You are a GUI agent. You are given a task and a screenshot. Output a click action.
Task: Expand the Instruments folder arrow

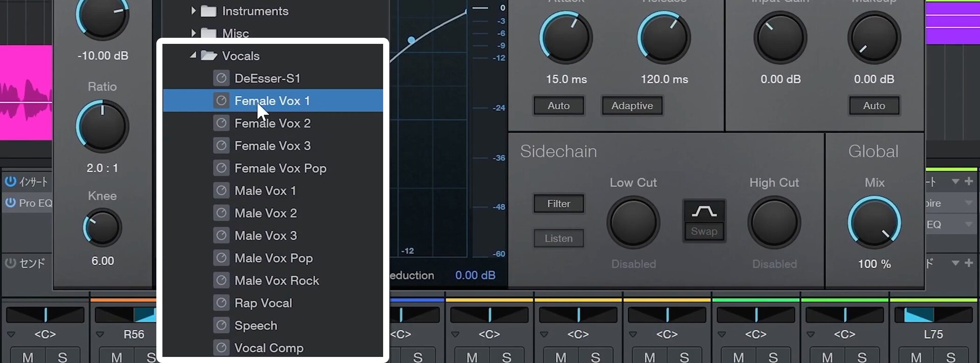coord(193,11)
